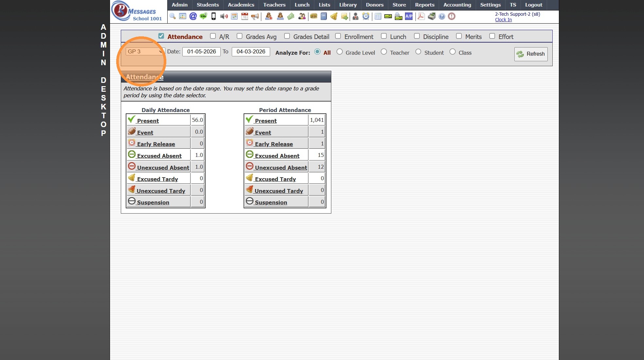Open the GP 3 grade period dropdown

click(145, 51)
